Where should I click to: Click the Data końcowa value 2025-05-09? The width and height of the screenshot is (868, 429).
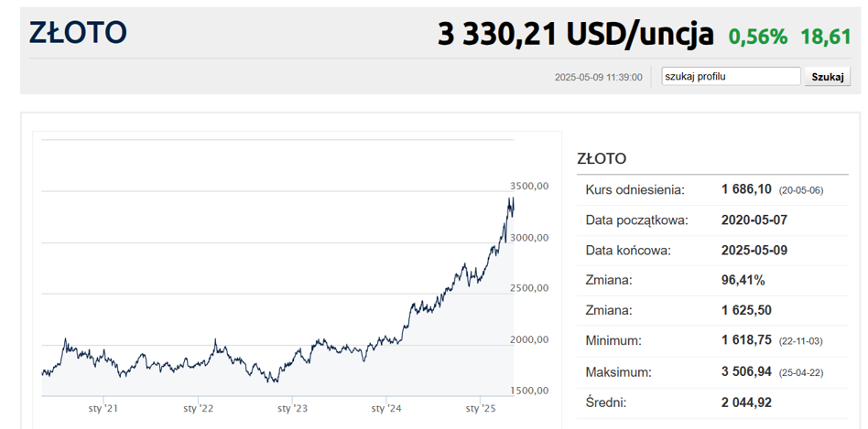754,251
